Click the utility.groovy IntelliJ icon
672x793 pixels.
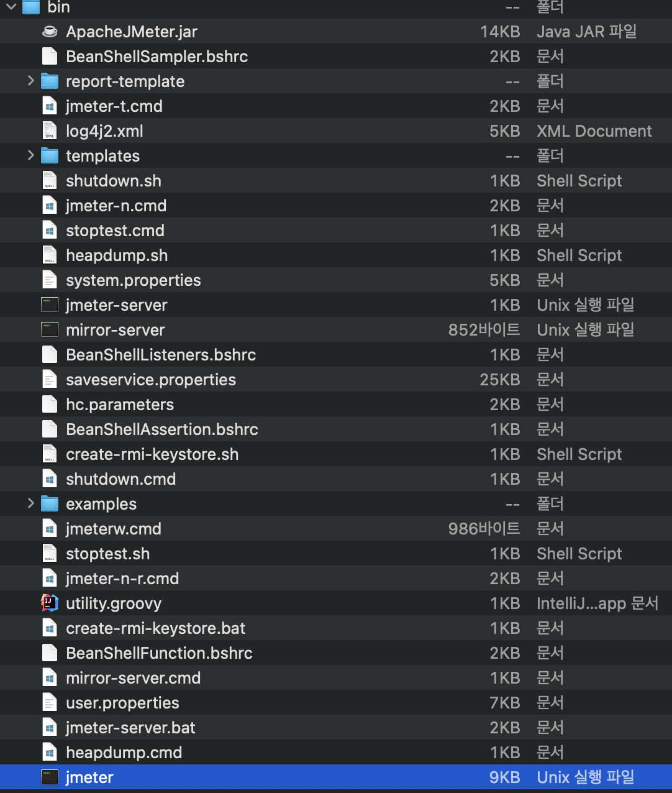point(50,603)
